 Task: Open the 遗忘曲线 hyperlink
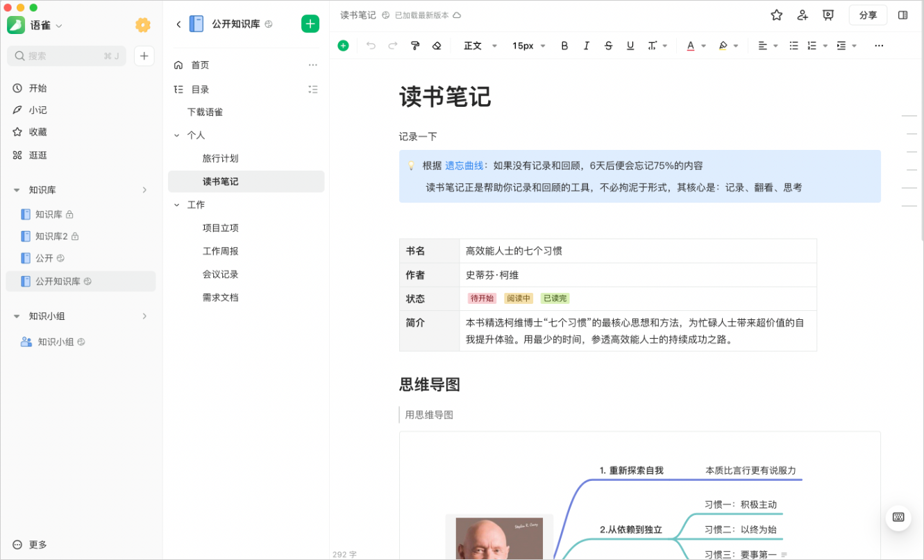[x=464, y=166]
